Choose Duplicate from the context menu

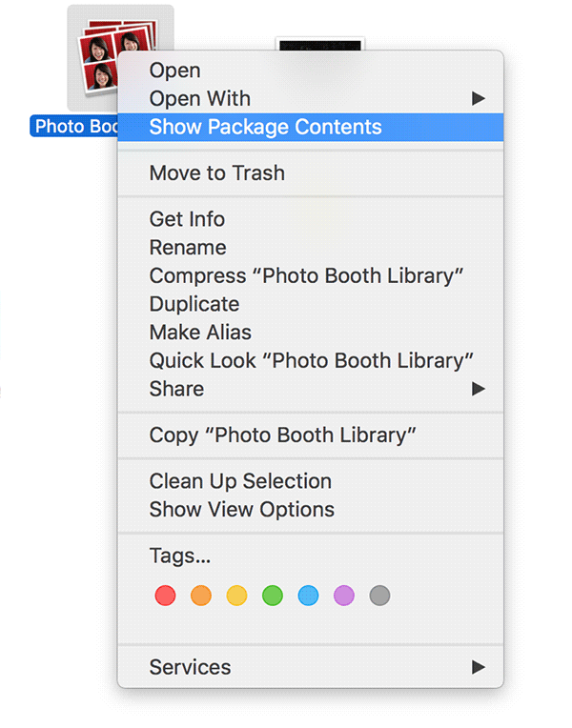(x=194, y=304)
